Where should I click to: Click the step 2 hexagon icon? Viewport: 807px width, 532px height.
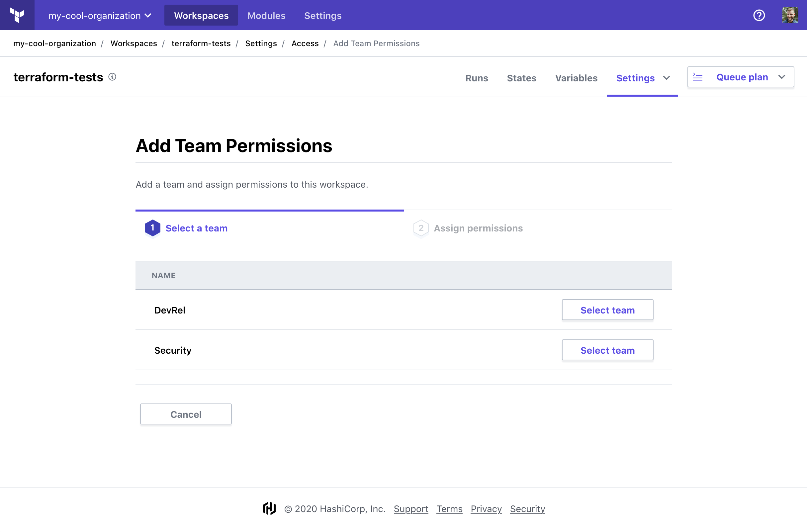click(x=421, y=228)
